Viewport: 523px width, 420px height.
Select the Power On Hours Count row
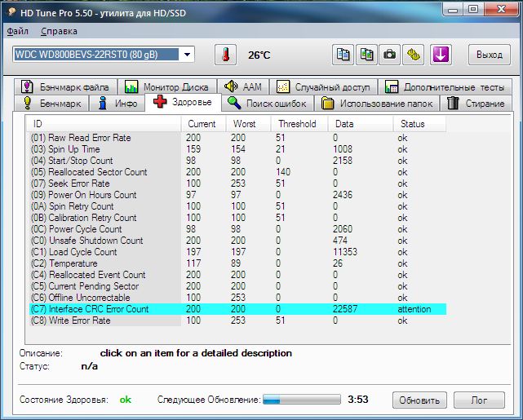(237, 195)
